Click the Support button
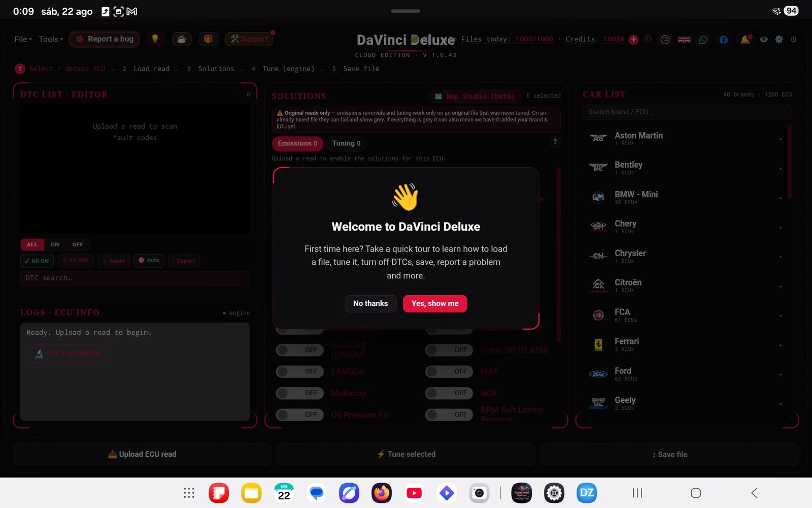The width and height of the screenshot is (812, 508). [249, 39]
